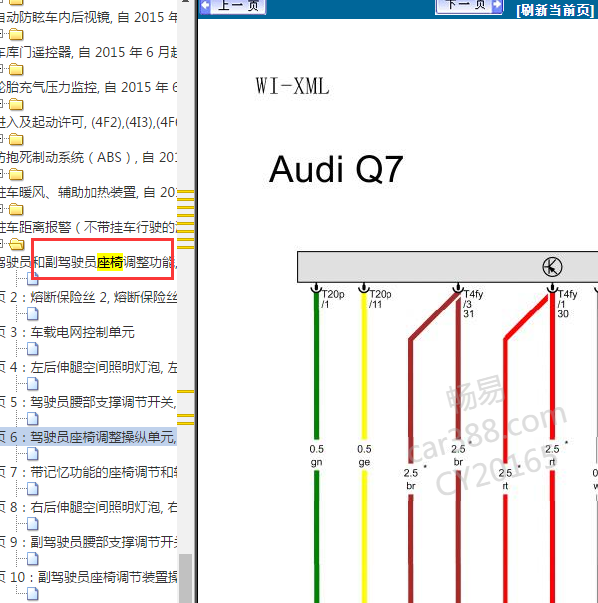Open page 5: 驾驶员腰部支撑调节开关
The width and height of the screenshot is (598, 603).
pos(88,402)
